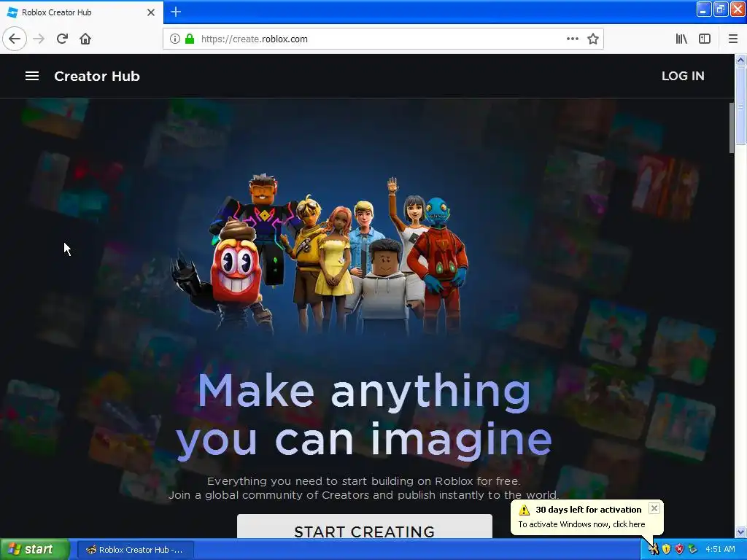747x560 pixels.
Task: Click 'Everything you need to start building' text
Action: tap(363, 481)
